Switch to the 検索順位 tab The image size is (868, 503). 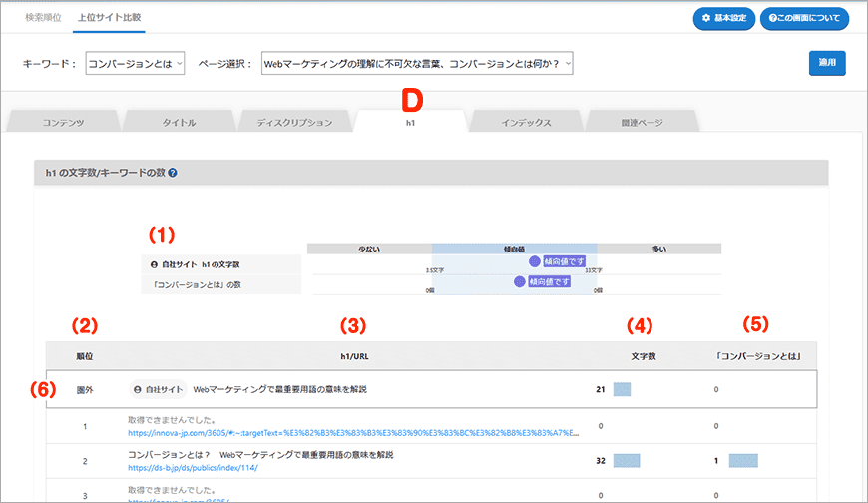click(x=43, y=18)
